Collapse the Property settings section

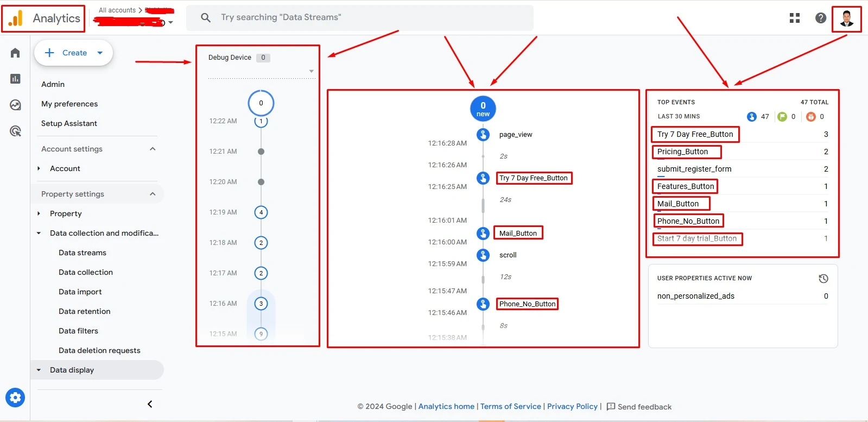[x=153, y=194]
